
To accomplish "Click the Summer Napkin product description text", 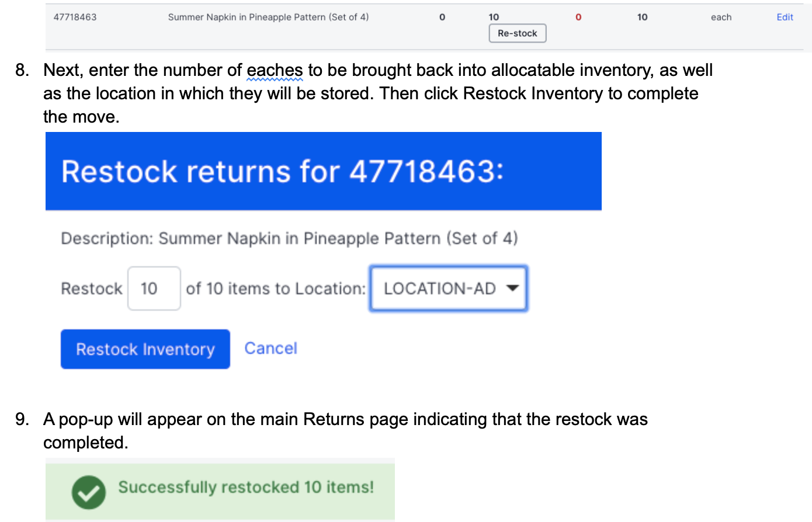I will [x=268, y=17].
